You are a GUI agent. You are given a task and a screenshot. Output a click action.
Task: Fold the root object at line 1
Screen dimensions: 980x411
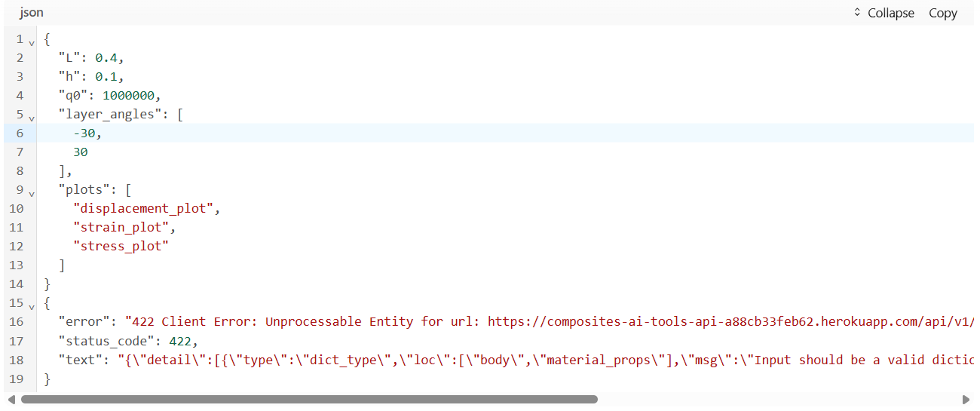pyautogui.click(x=32, y=41)
